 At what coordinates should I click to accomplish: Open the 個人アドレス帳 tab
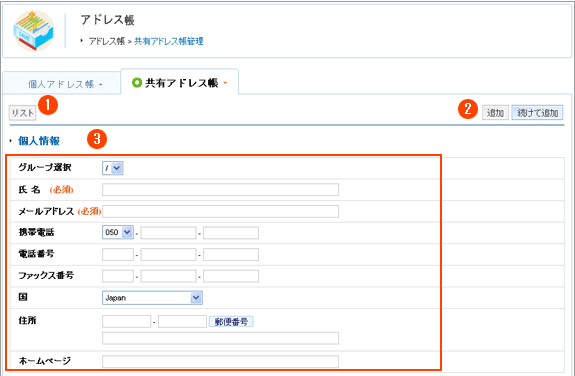point(61,84)
